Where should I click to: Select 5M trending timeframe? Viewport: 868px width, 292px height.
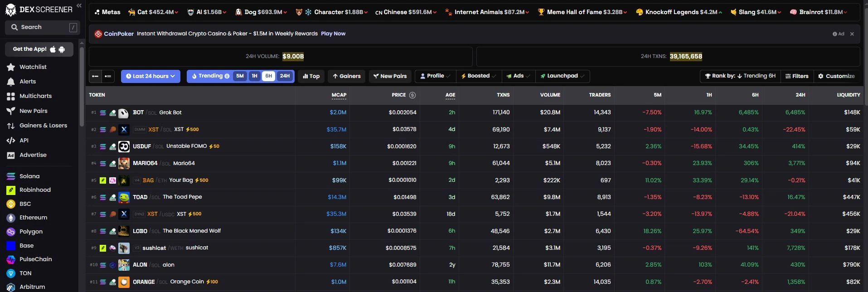[240, 76]
